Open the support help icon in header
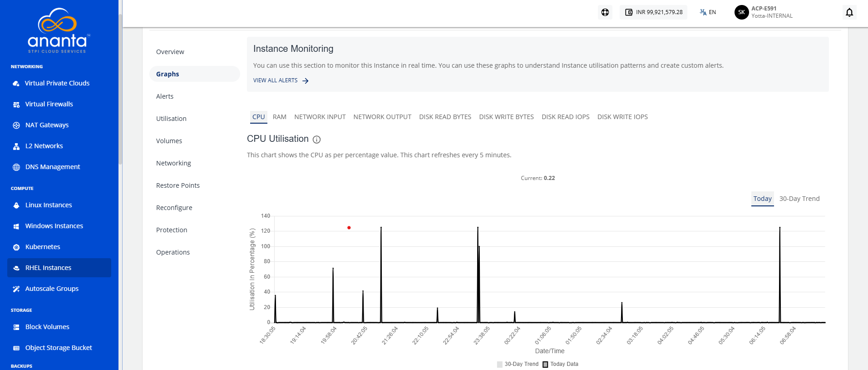The height and width of the screenshot is (370, 868). pyautogui.click(x=605, y=12)
